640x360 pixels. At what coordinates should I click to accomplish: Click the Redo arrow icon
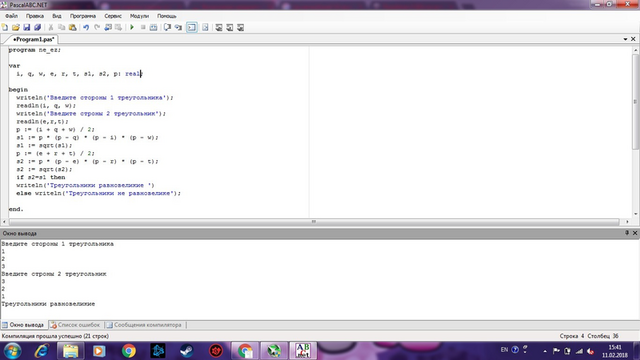(97, 27)
